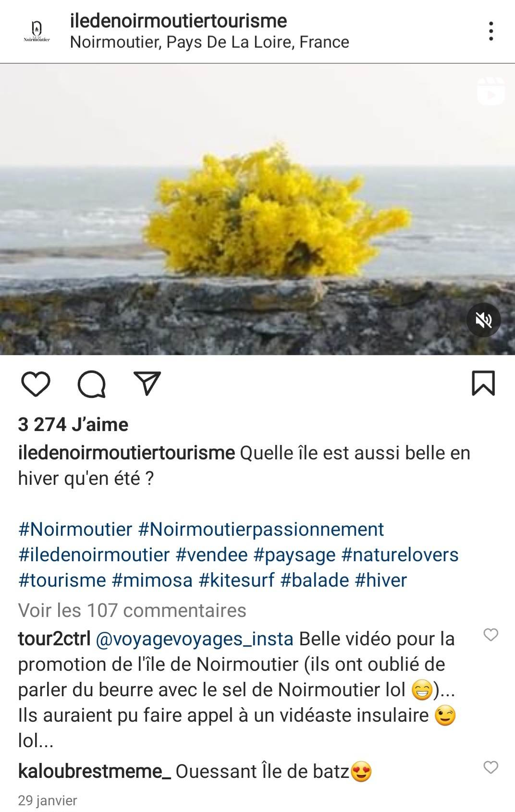Viewport: 515px width, 812px height.
Task: Tap the mimosa video to play
Action: [257, 209]
